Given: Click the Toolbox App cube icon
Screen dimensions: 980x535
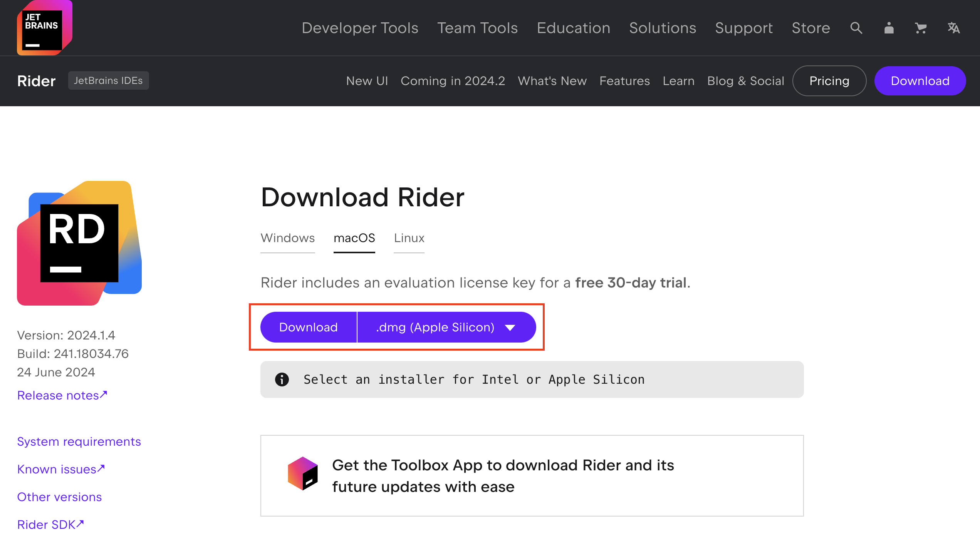Looking at the screenshot, I should tap(303, 473).
